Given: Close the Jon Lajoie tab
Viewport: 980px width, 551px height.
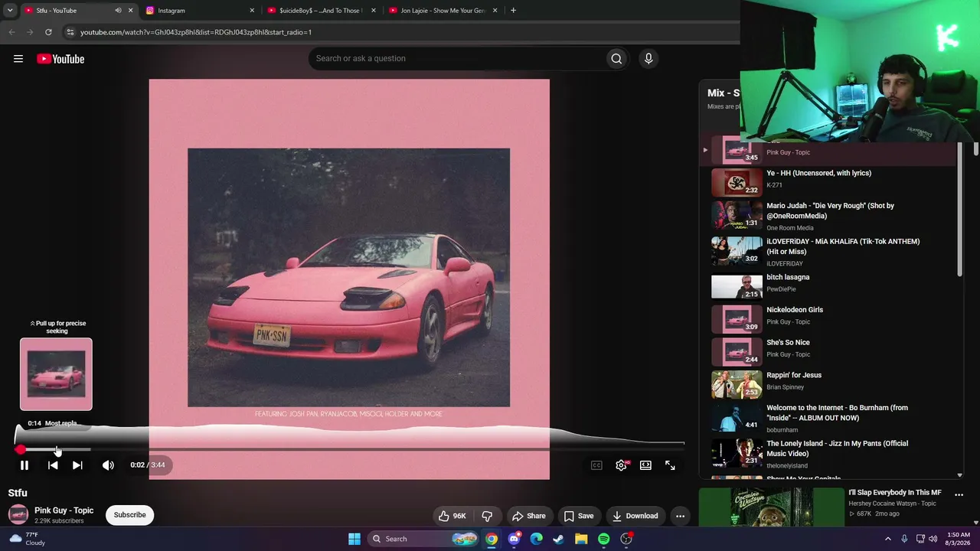Looking at the screenshot, I should point(495,11).
